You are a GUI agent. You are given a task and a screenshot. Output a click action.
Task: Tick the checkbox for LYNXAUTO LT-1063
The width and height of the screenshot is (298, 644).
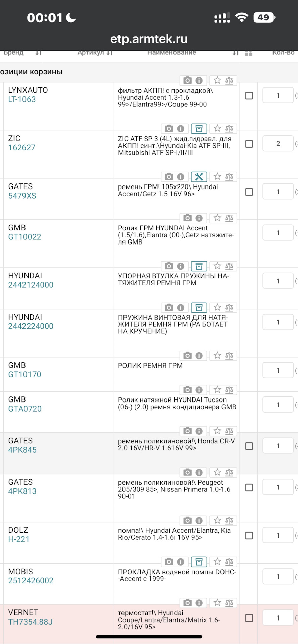pos(249,96)
